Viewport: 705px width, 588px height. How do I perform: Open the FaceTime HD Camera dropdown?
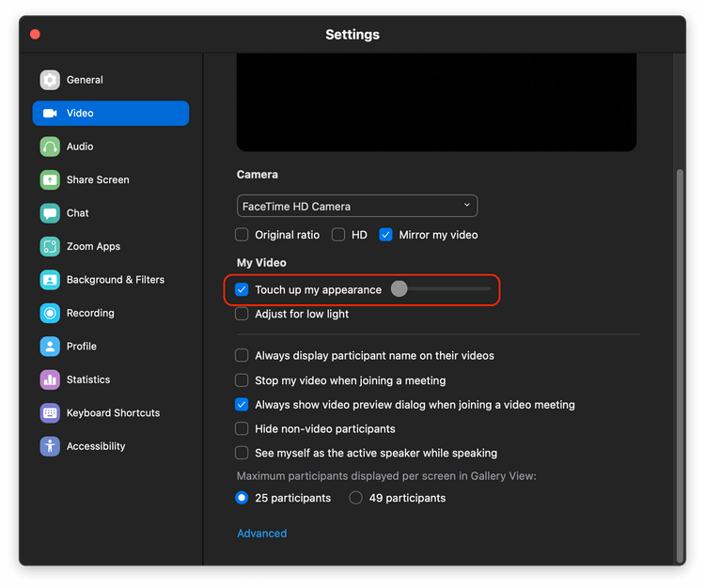click(357, 206)
